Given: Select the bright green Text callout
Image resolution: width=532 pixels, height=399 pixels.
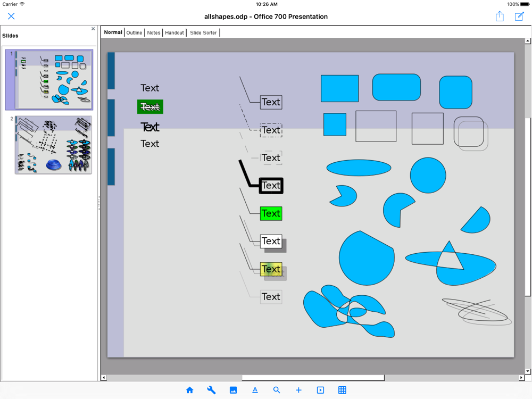Looking at the screenshot, I should [x=271, y=213].
